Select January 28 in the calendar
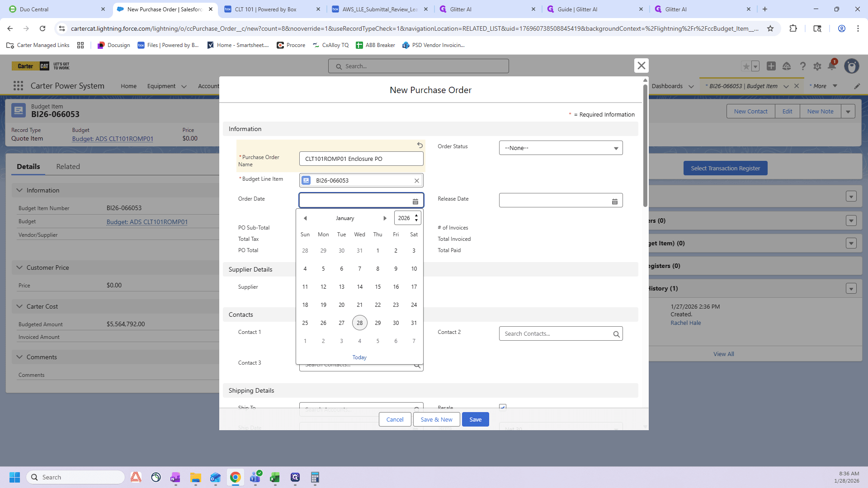Screen dimensions: 868x488 (359, 323)
